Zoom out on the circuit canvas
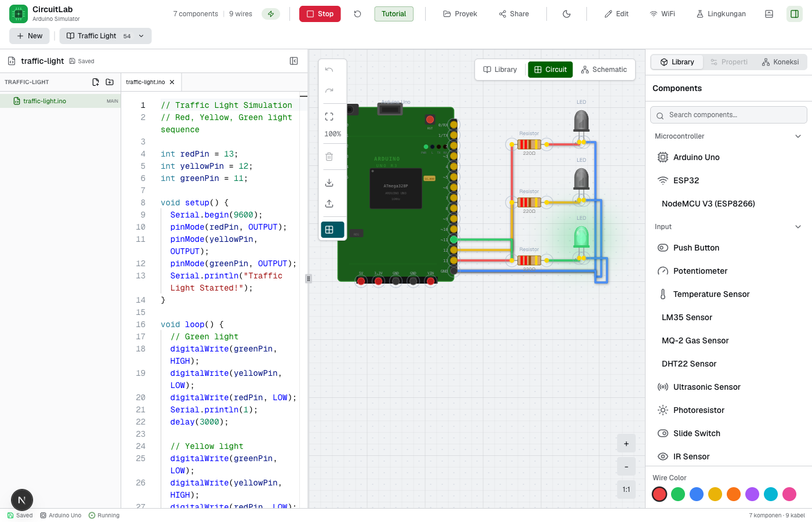 626,467
